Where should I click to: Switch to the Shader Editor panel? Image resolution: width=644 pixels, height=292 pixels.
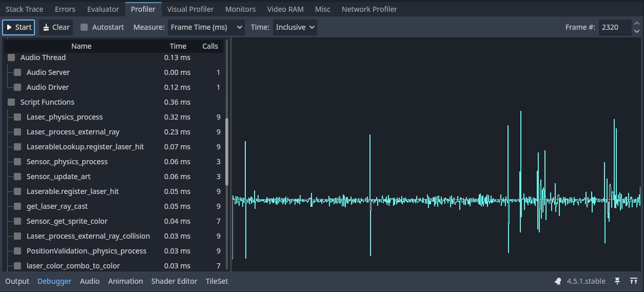[174, 281]
